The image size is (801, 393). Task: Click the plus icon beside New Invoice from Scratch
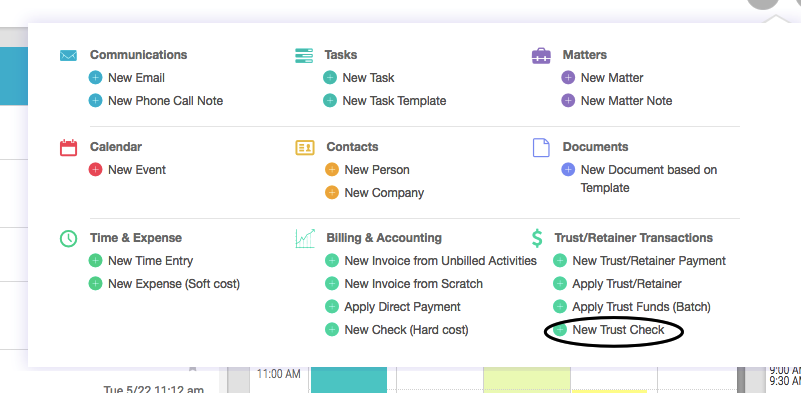332,284
